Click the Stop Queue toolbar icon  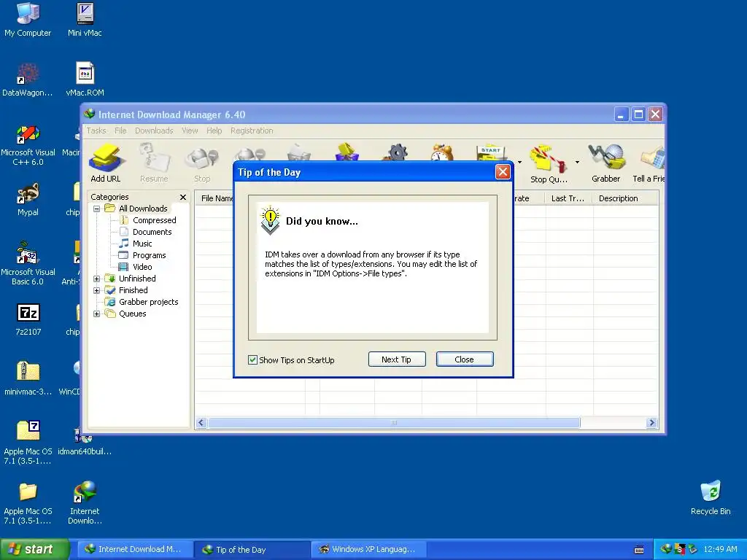(549, 163)
